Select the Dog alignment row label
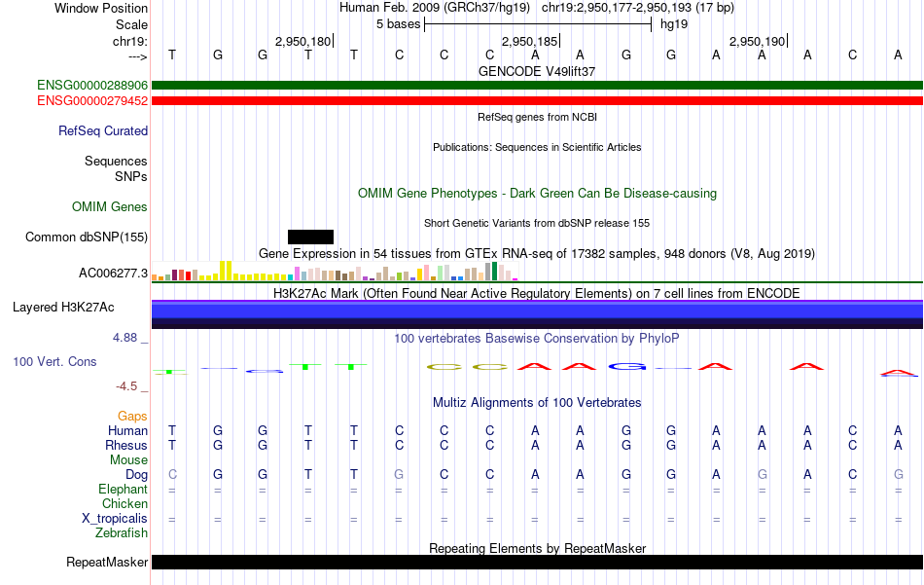Screen dimensions: 924x585 point(137,475)
